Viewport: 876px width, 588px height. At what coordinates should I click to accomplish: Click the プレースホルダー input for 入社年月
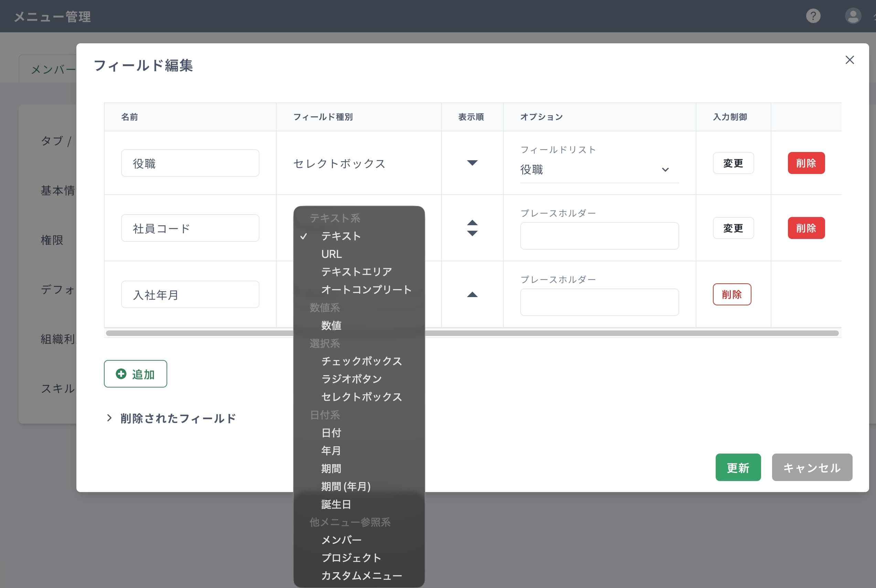point(599,302)
